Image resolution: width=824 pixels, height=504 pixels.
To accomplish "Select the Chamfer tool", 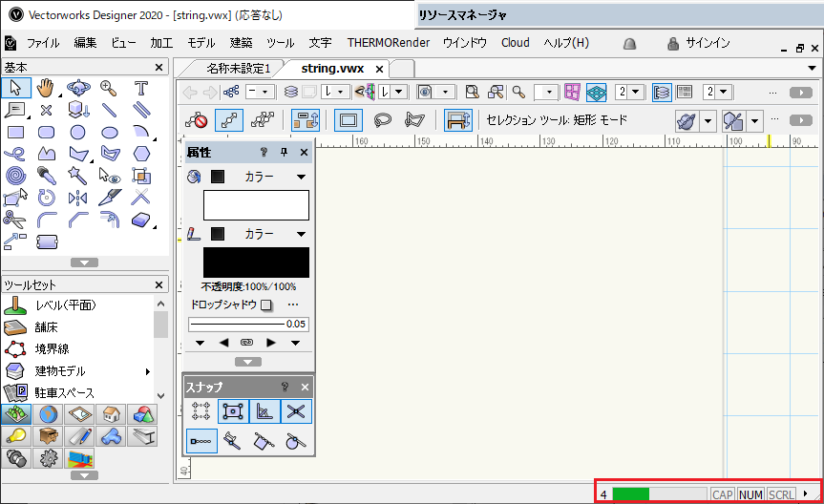I will point(77,220).
